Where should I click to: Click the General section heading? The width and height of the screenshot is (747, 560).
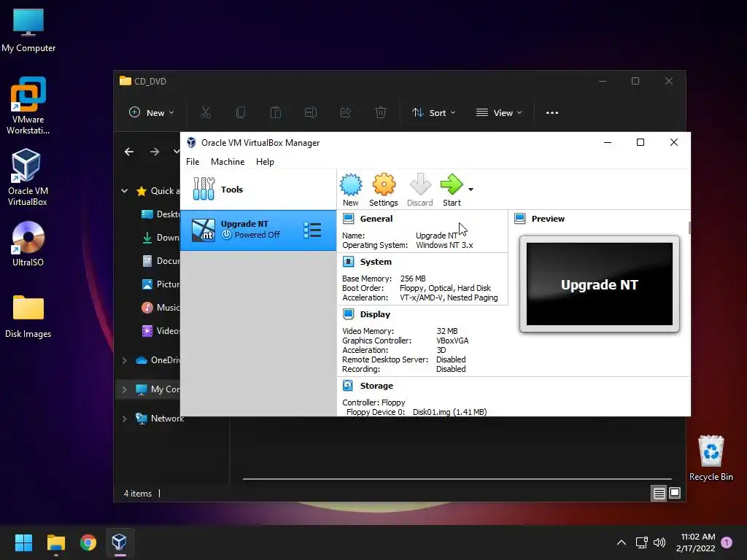376,219
